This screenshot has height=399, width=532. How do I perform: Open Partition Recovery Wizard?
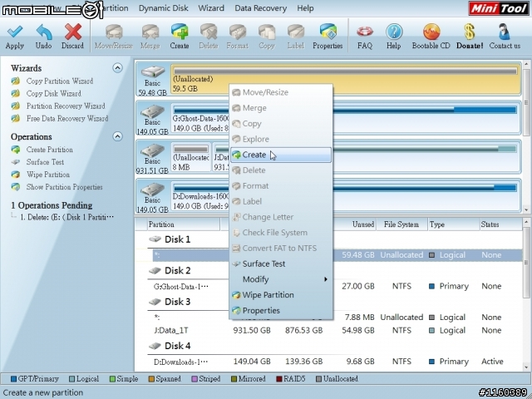coord(66,106)
